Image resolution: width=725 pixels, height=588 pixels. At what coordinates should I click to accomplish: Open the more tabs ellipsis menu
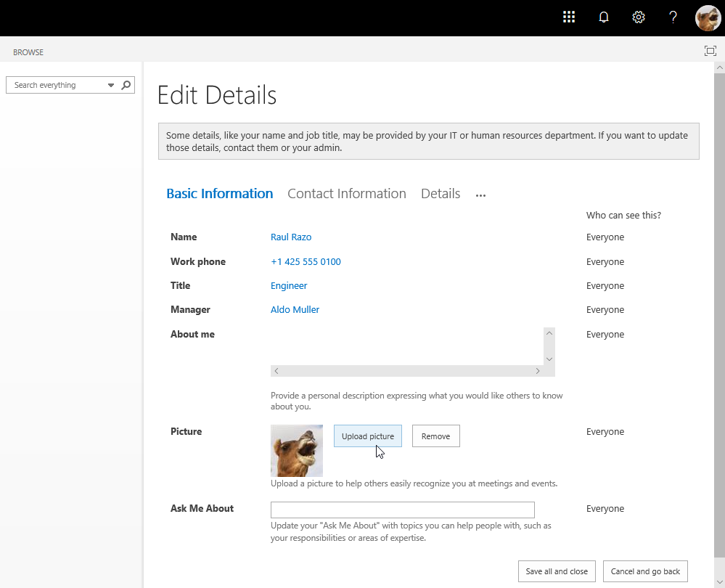tap(480, 195)
